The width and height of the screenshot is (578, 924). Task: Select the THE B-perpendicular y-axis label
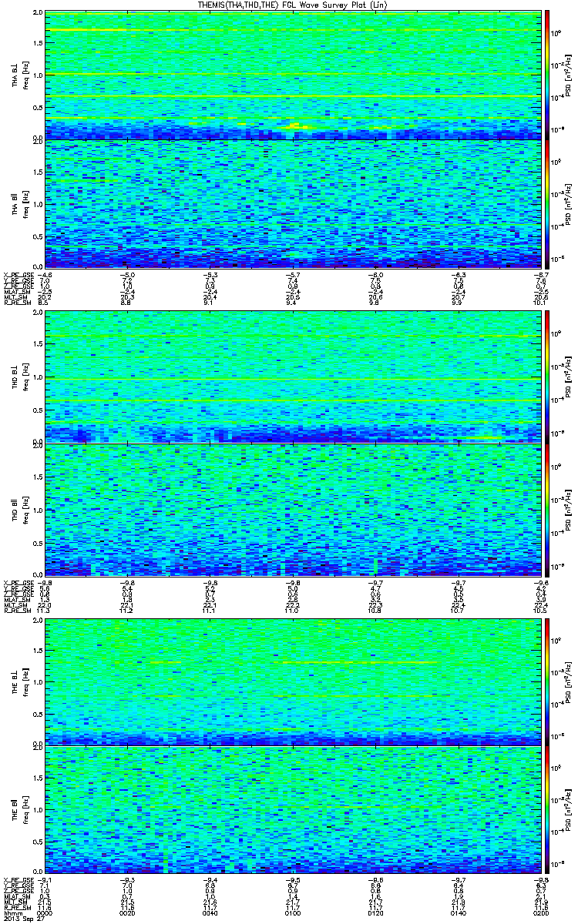(15, 681)
